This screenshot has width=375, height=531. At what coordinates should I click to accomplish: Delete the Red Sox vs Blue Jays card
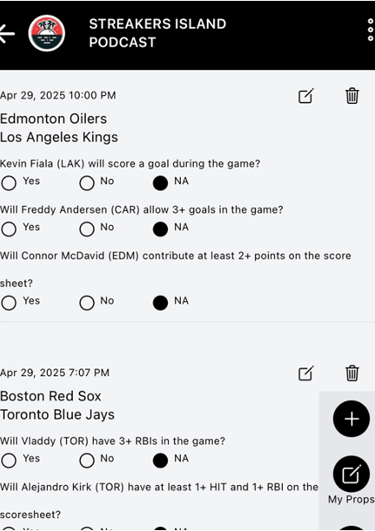(x=352, y=373)
